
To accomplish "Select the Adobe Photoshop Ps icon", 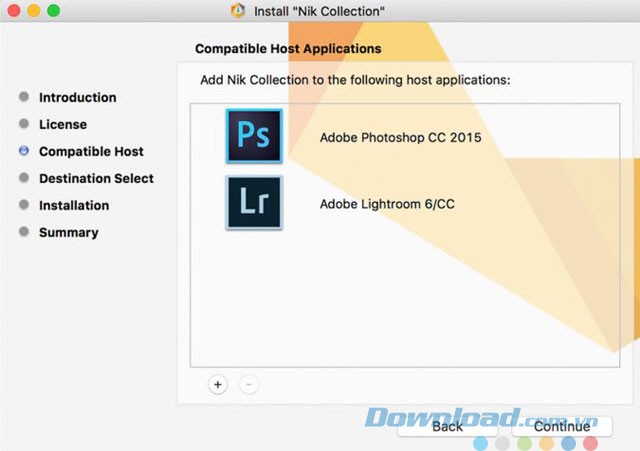I will 254,137.
